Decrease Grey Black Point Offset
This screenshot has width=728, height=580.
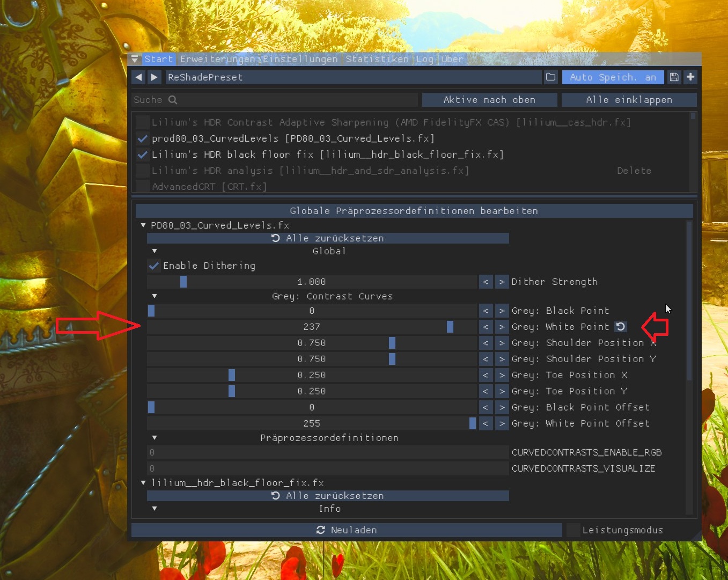click(486, 407)
